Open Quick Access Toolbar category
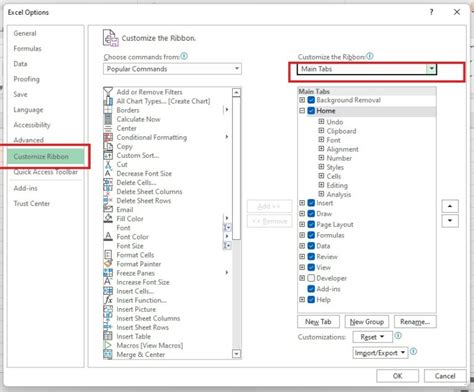Viewport: 474px width, 392px height. [x=46, y=172]
